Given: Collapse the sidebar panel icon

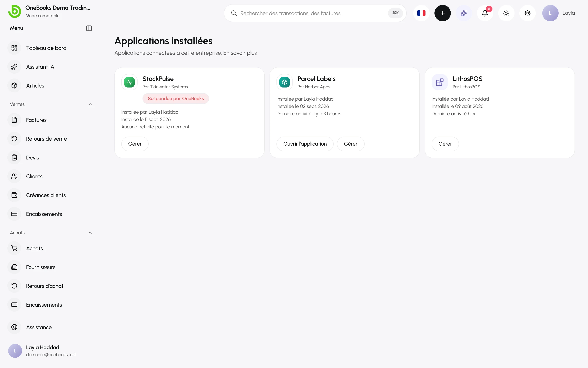Looking at the screenshot, I should (x=89, y=28).
